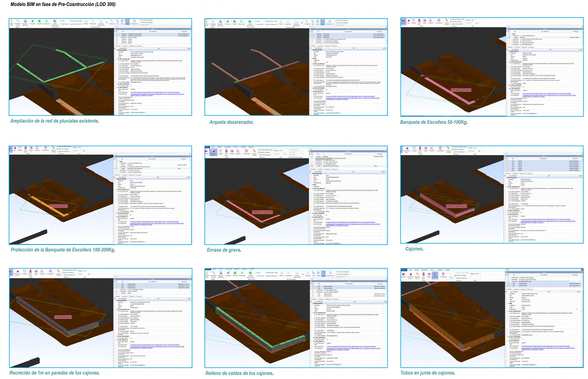Click Encuadrar icon in Arqueta desarenador screenshot
Screen dimensions: 588x379
point(228,22)
